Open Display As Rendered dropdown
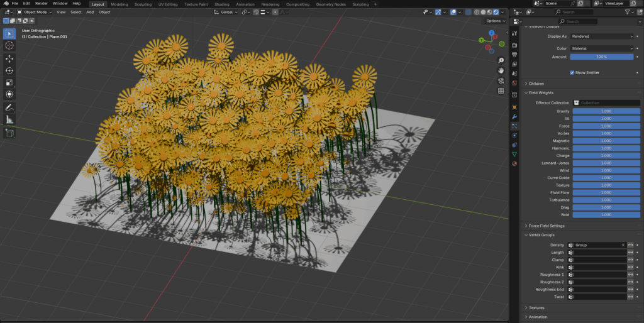644x323 pixels. (x=602, y=36)
